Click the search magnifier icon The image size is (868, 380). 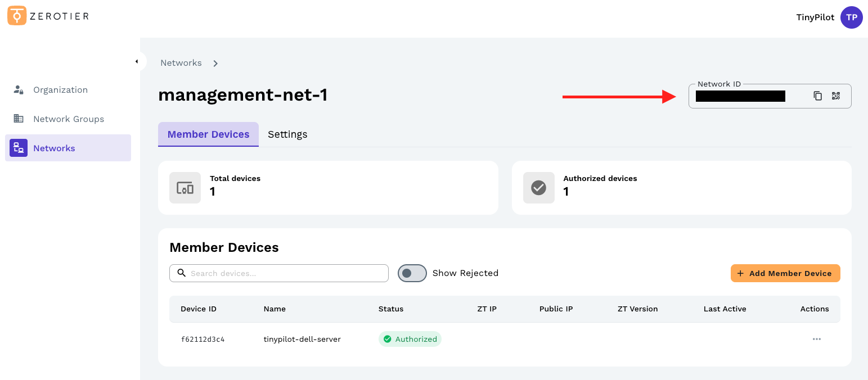(181, 273)
